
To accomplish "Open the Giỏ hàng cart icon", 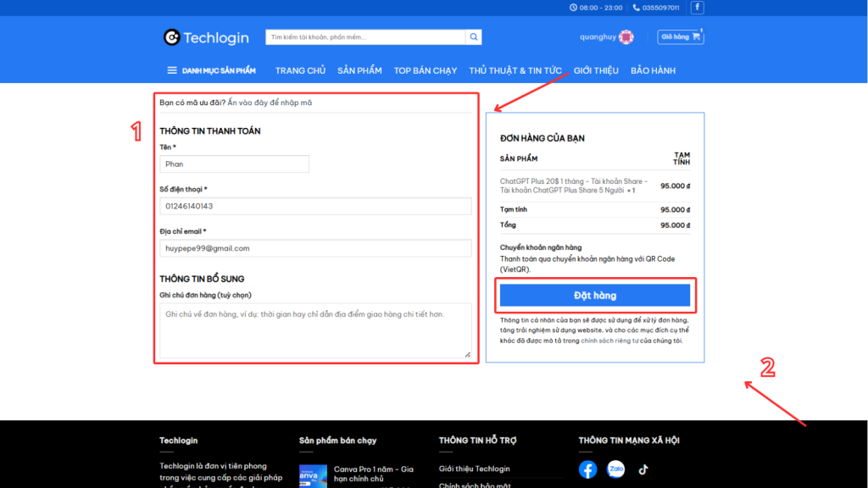I will (x=681, y=36).
